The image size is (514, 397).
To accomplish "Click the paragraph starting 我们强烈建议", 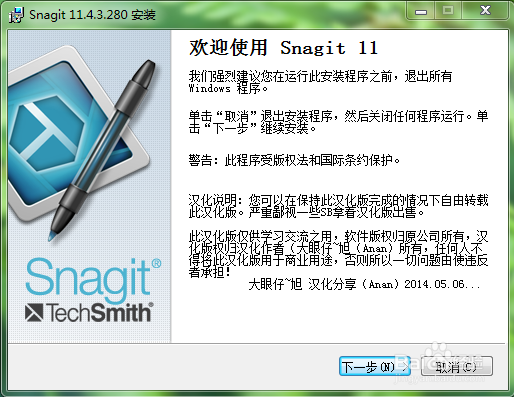I will (320, 82).
